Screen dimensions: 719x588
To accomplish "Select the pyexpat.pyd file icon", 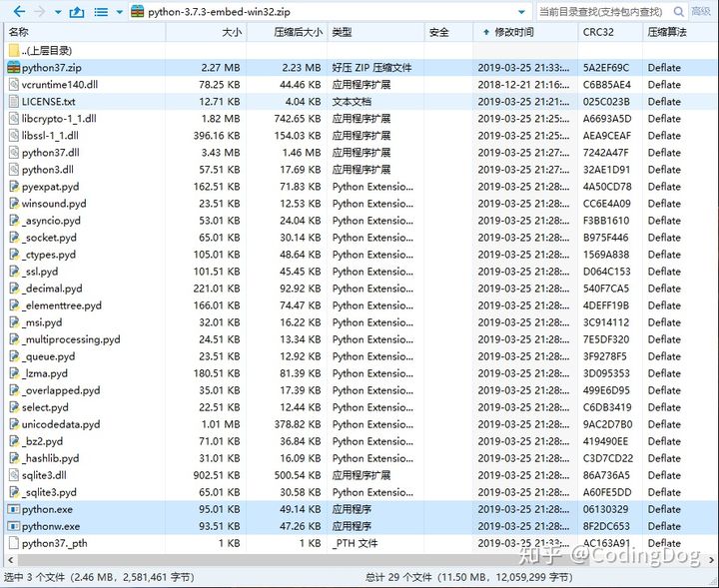I will point(14,187).
